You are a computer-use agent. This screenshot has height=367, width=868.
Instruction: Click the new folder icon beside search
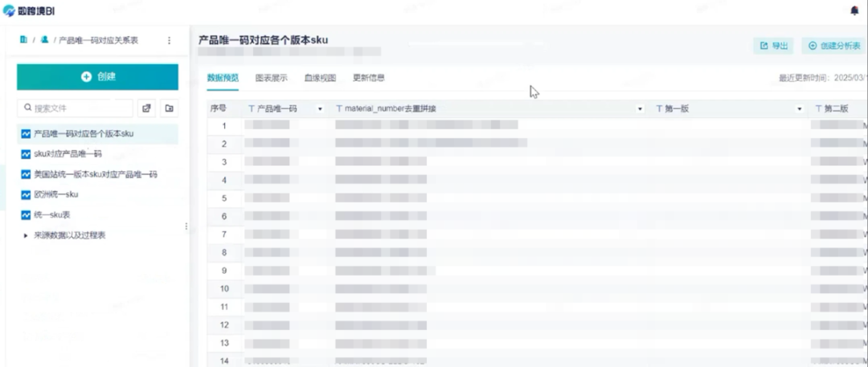click(x=169, y=108)
